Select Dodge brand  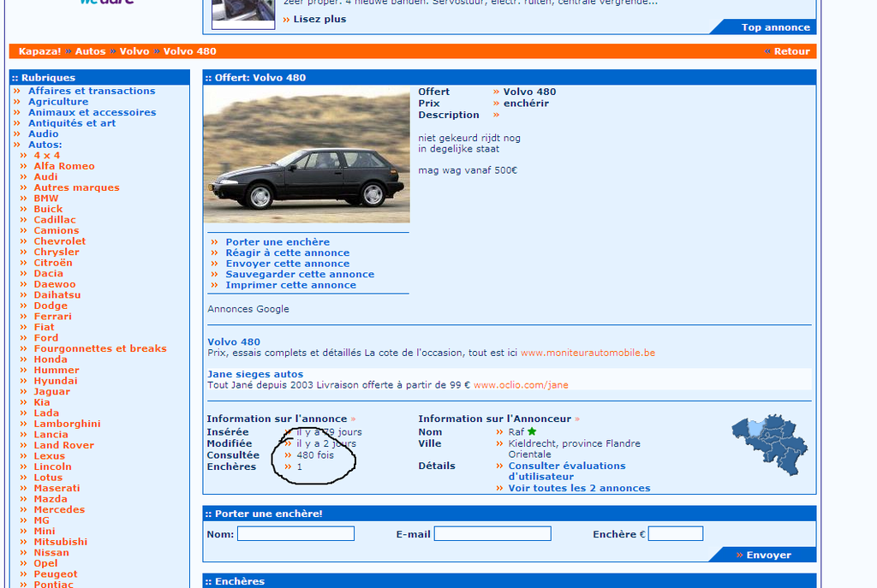point(51,306)
